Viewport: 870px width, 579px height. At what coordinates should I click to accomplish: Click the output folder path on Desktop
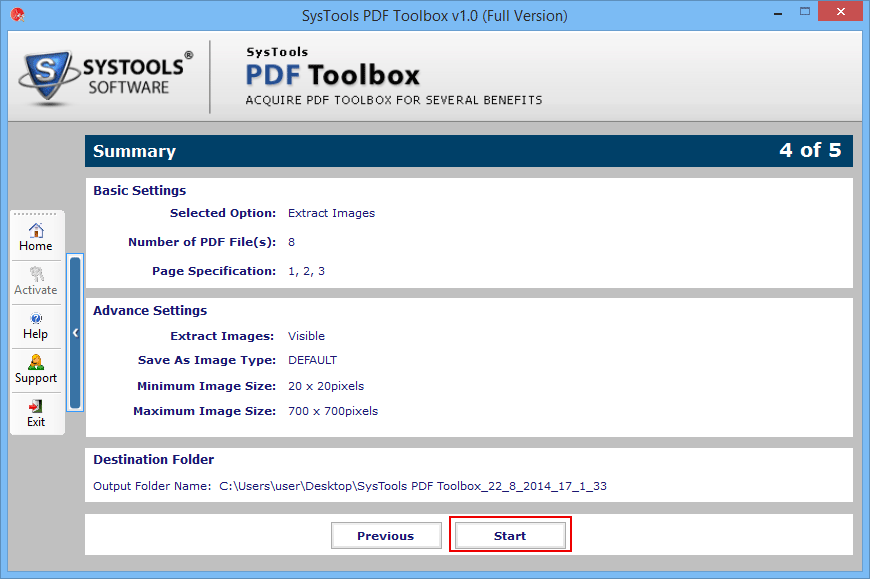point(413,486)
